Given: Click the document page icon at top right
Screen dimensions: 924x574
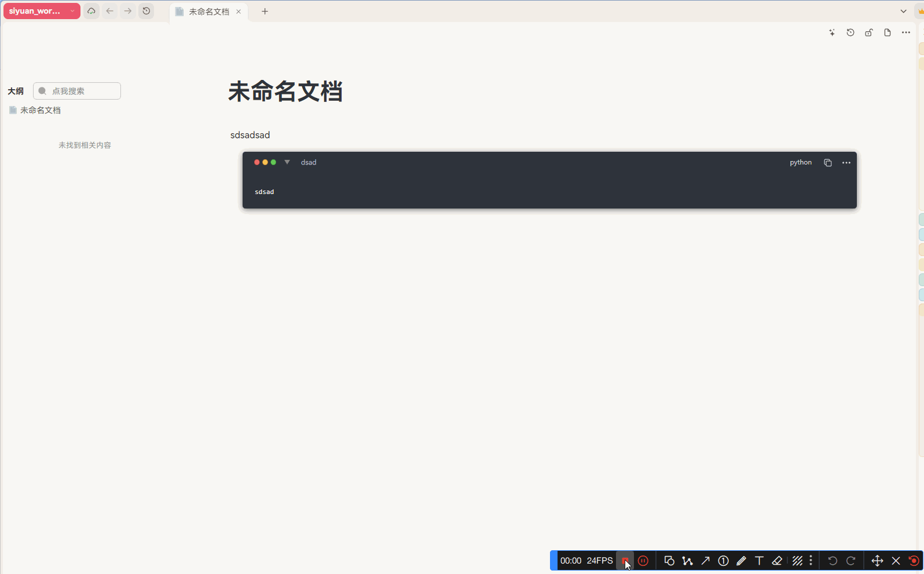Looking at the screenshot, I should pyautogui.click(x=888, y=32).
